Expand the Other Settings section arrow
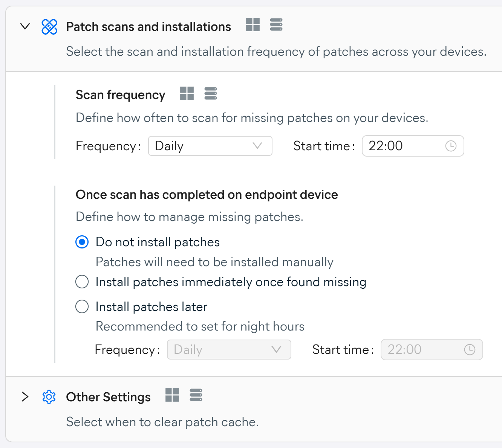The width and height of the screenshot is (502, 448). (x=25, y=397)
